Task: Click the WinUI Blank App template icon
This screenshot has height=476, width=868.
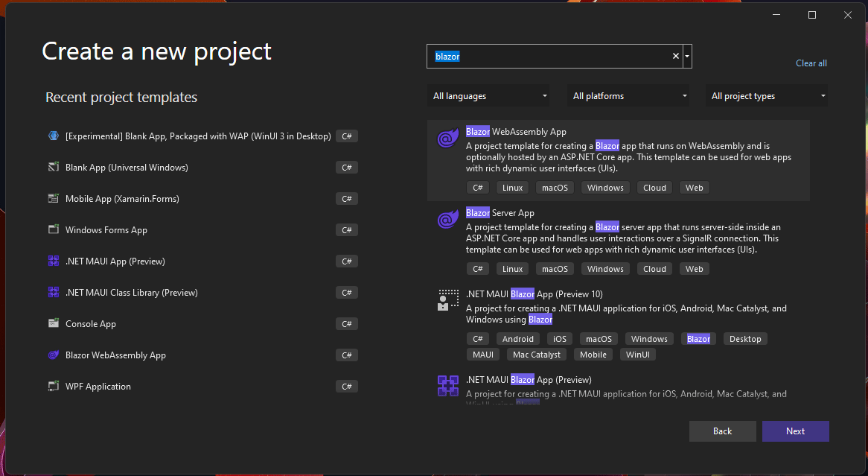Action: click(54, 136)
